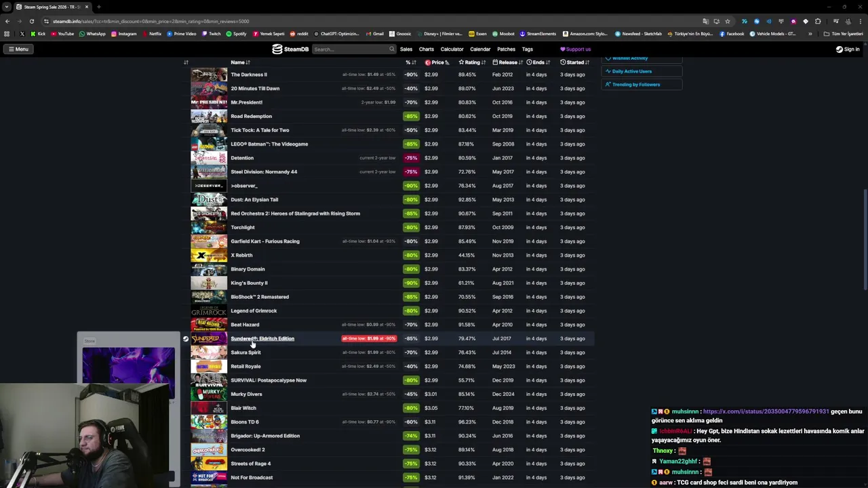Sort table by Release column
The width and height of the screenshot is (868, 488).
click(x=507, y=62)
